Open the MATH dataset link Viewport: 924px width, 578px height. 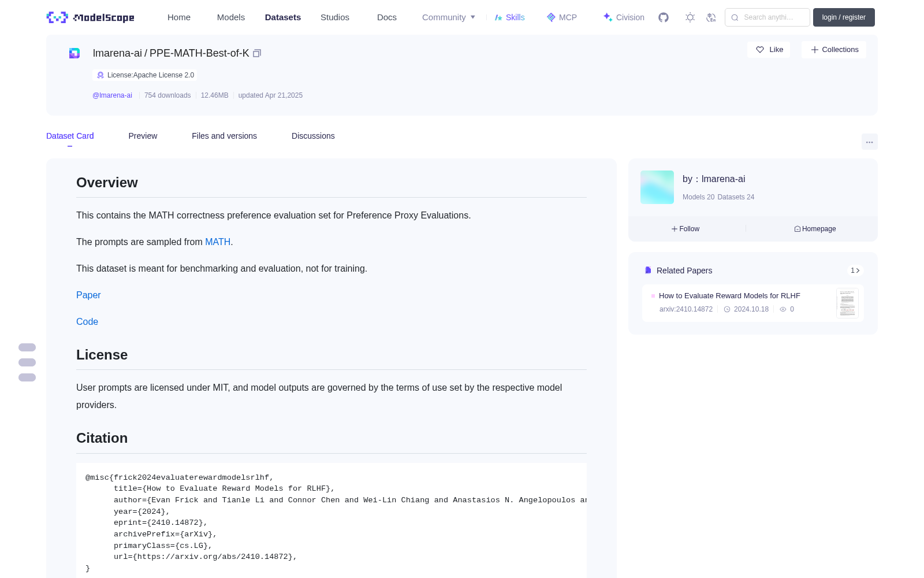218,242
